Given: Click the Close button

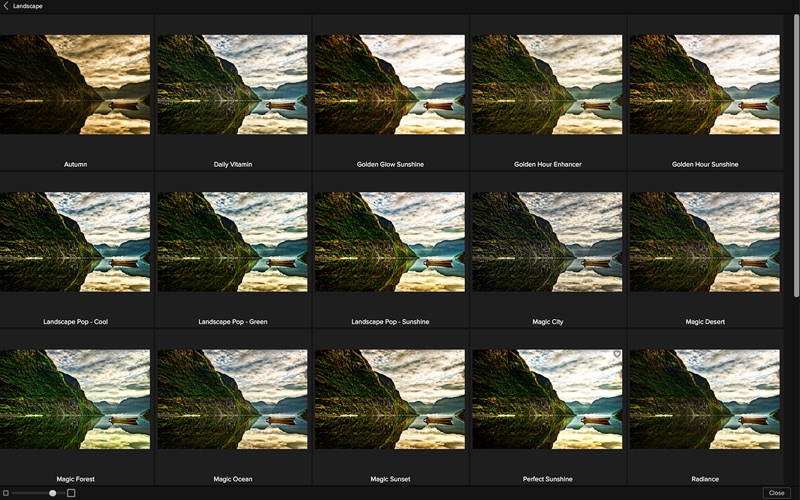Looking at the screenshot, I should point(776,493).
